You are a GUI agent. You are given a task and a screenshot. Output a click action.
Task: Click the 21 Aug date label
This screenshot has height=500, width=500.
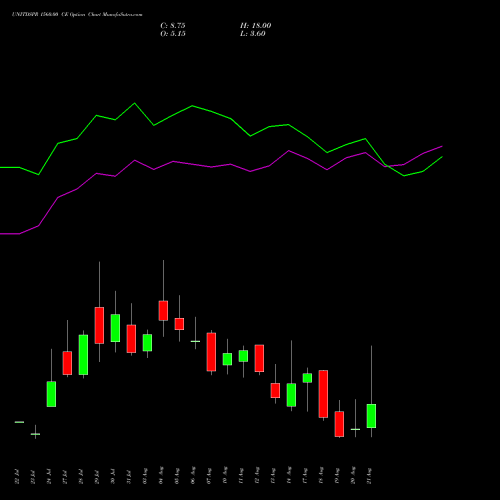coord(369,476)
